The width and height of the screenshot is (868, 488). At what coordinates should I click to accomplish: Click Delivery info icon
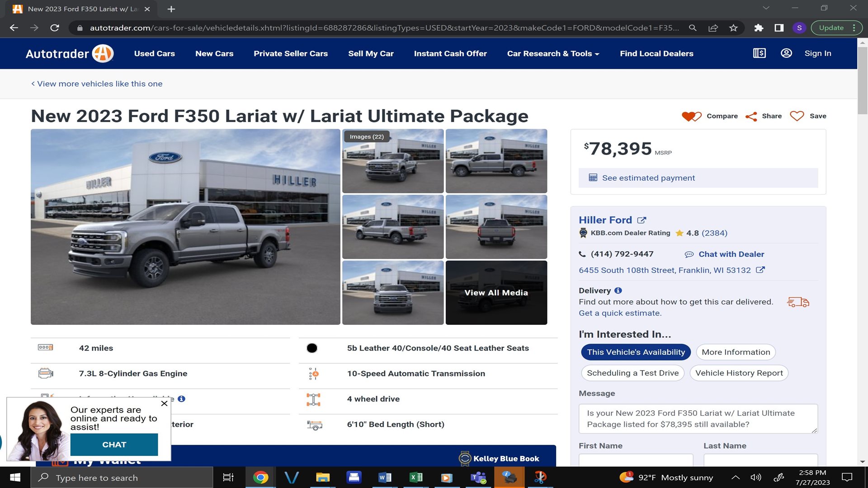[x=618, y=291]
